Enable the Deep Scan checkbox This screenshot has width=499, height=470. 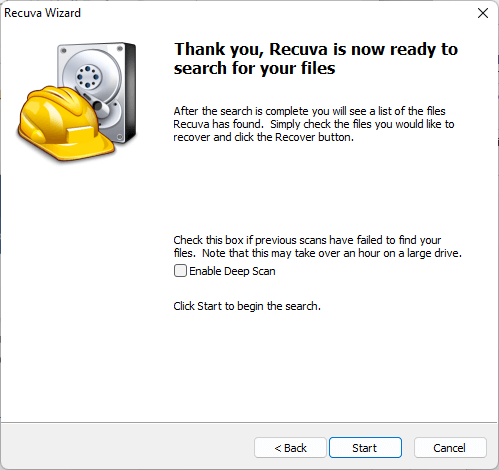(x=180, y=271)
